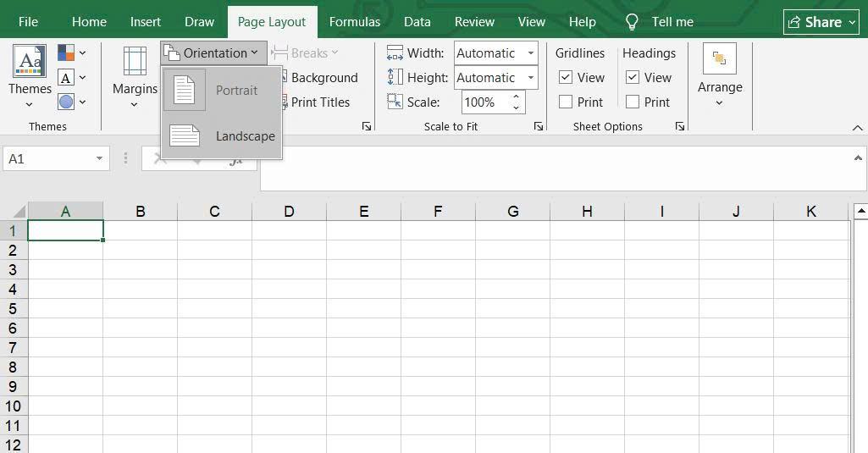
Task: Open the Height Automatic dropdown
Action: [531, 78]
